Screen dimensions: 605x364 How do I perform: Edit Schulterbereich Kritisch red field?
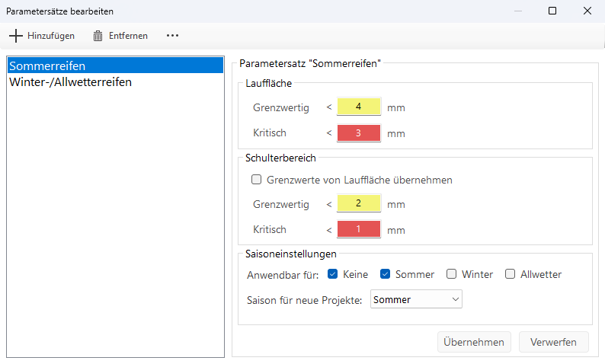358,229
